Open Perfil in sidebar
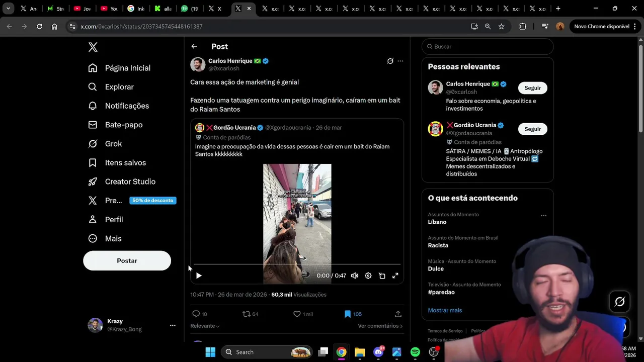The height and width of the screenshot is (362, 644). pos(105,220)
